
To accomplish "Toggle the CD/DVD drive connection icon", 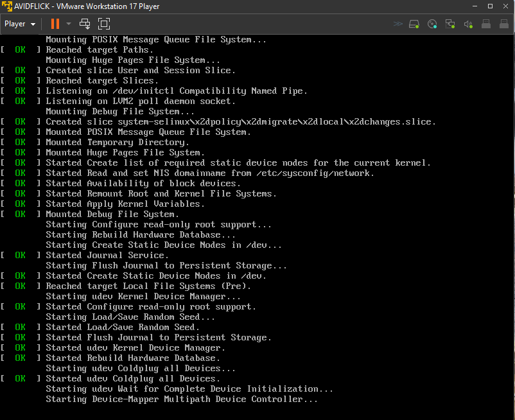I will coord(432,24).
